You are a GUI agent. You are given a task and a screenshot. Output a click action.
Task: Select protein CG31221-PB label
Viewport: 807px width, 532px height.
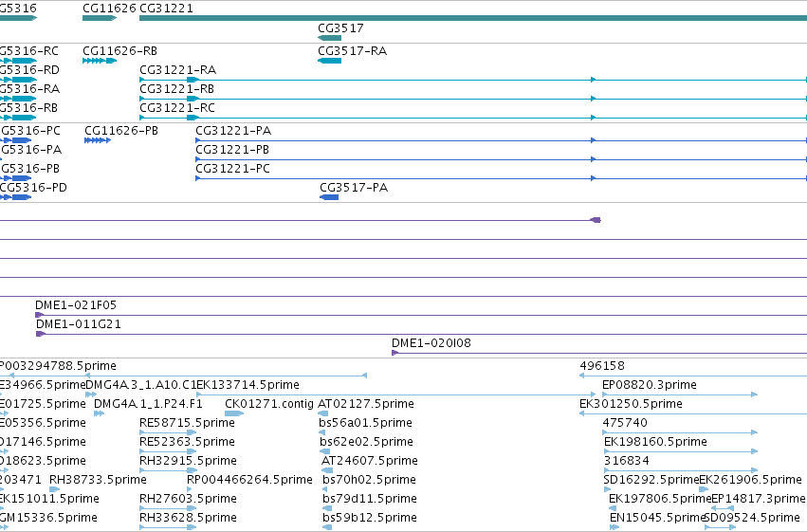(x=232, y=150)
